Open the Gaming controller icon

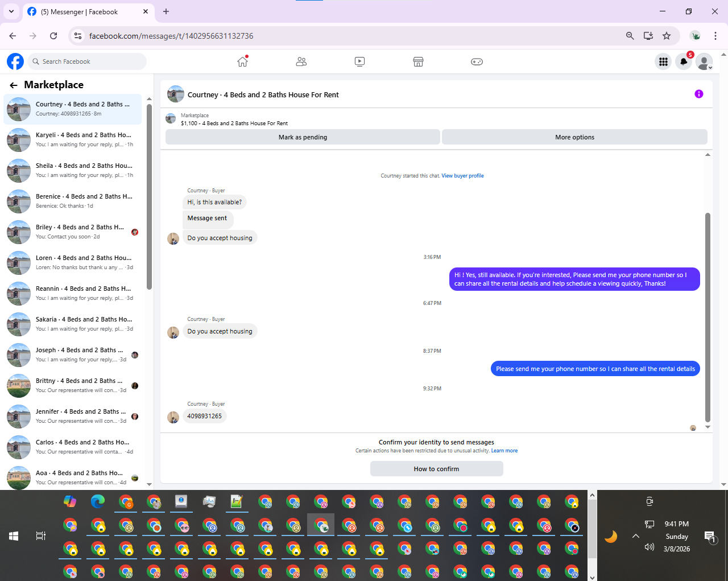pos(477,61)
